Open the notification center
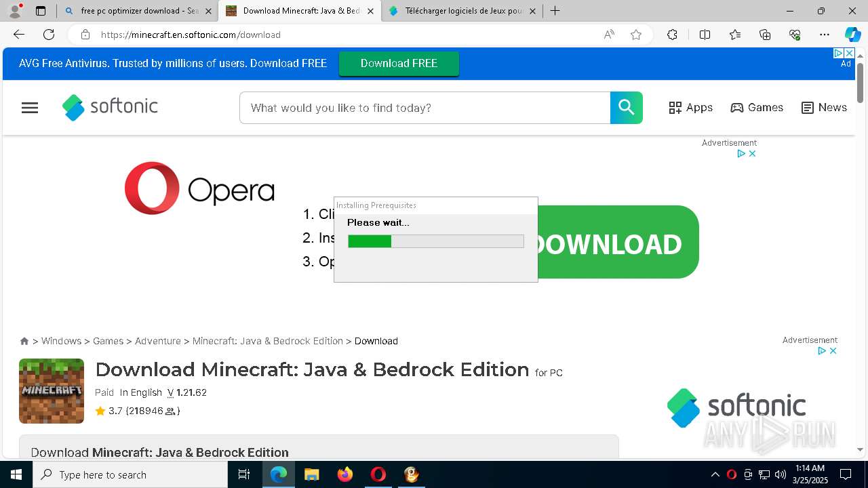The image size is (868, 488). [846, 474]
